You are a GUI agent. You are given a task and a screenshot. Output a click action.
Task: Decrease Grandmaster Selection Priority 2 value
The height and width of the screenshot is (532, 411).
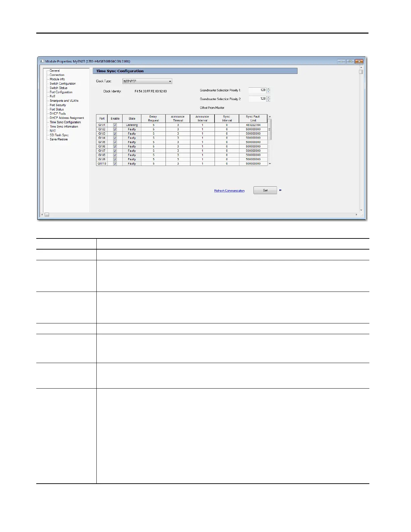coord(268,100)
